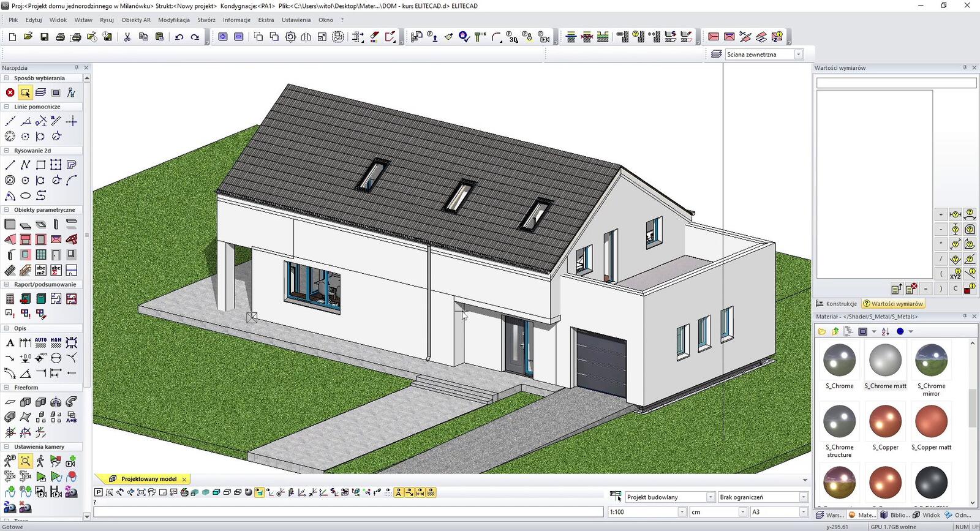Choose the ellipse drawing tool

25,196
